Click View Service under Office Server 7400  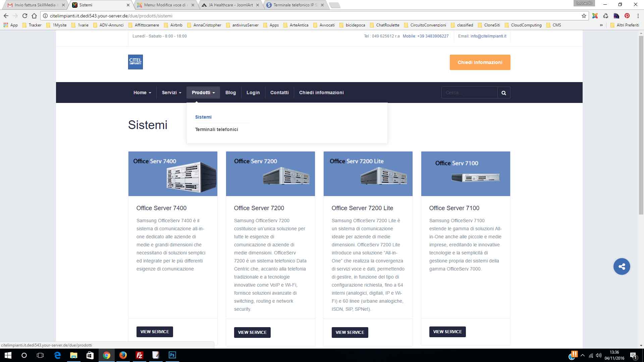click(155, 331)
